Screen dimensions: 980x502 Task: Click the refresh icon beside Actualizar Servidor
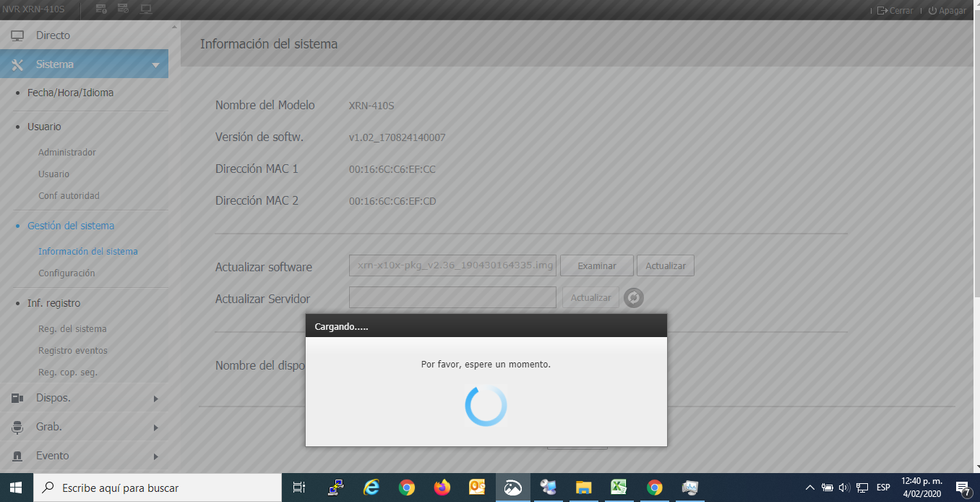coord(634,298)
